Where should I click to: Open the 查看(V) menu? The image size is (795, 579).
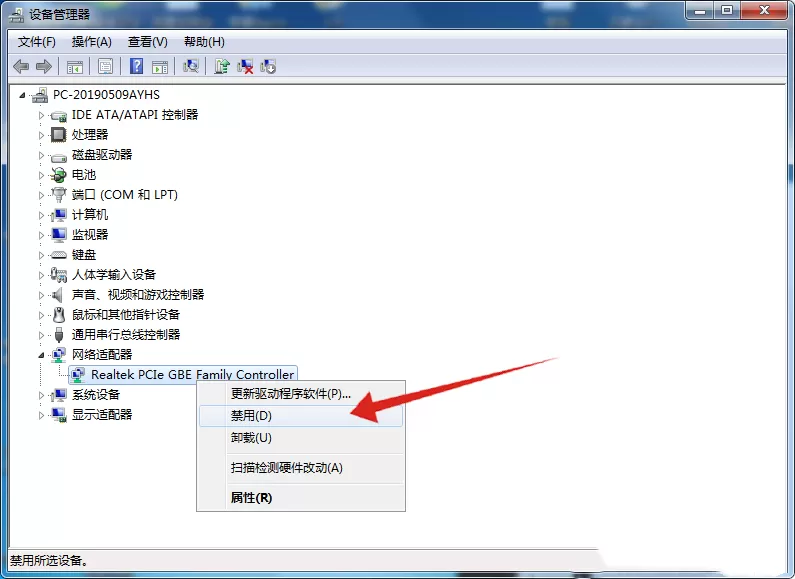(x=148, y=42)
